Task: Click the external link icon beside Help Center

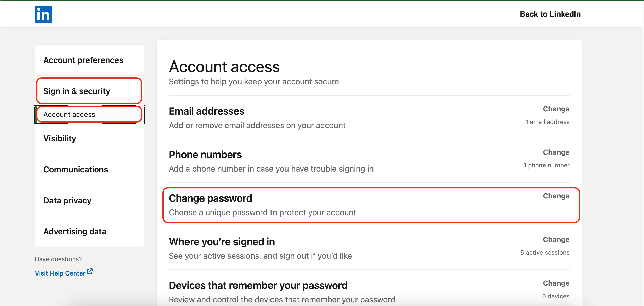Action: [x=90, y=272]
